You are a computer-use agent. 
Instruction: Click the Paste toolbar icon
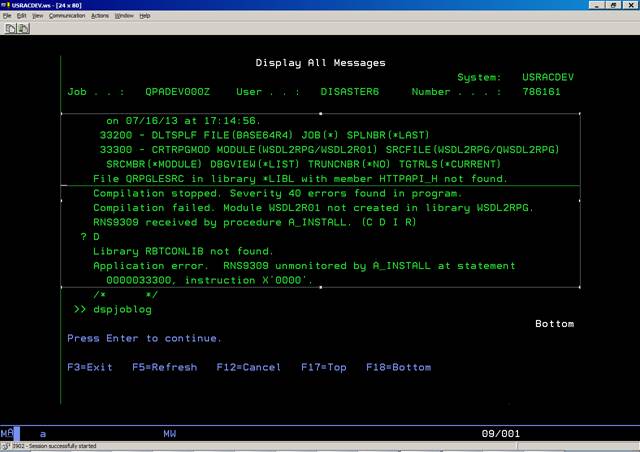[24, 29]
